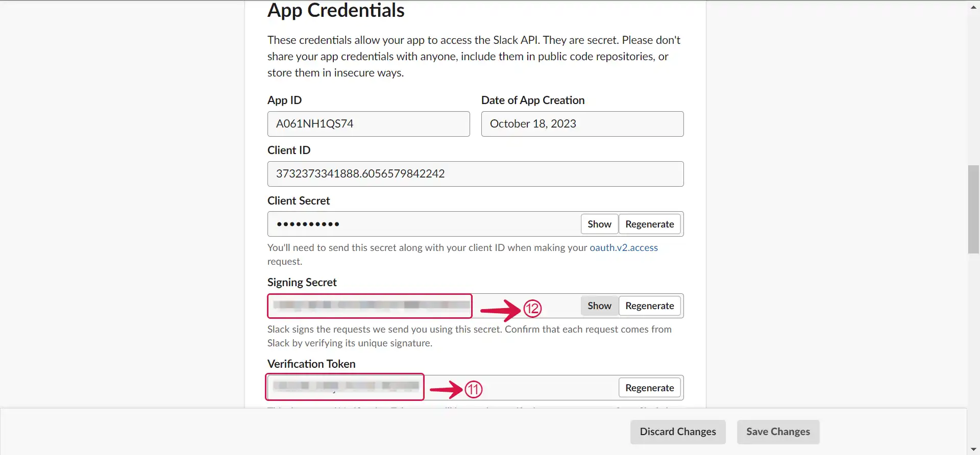Click the scrollbar up arrow
Screen dimensions: 980x455
[973, 7]
